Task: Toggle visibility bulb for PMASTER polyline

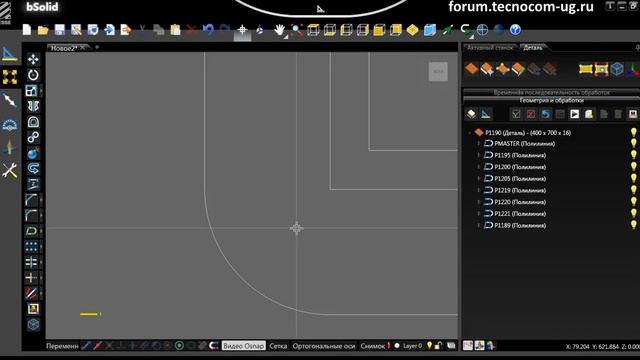Action: [633, 143]
